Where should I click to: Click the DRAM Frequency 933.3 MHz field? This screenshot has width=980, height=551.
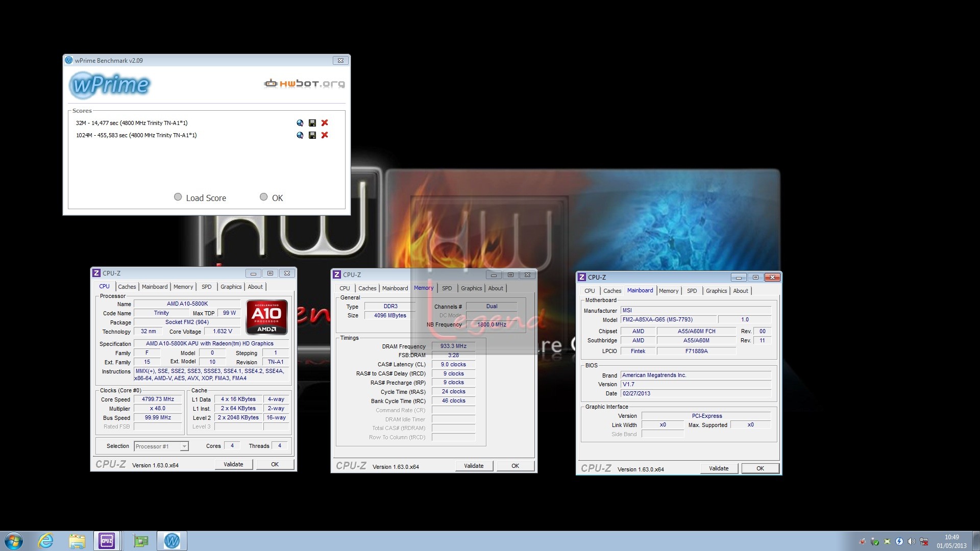point(453,346)
